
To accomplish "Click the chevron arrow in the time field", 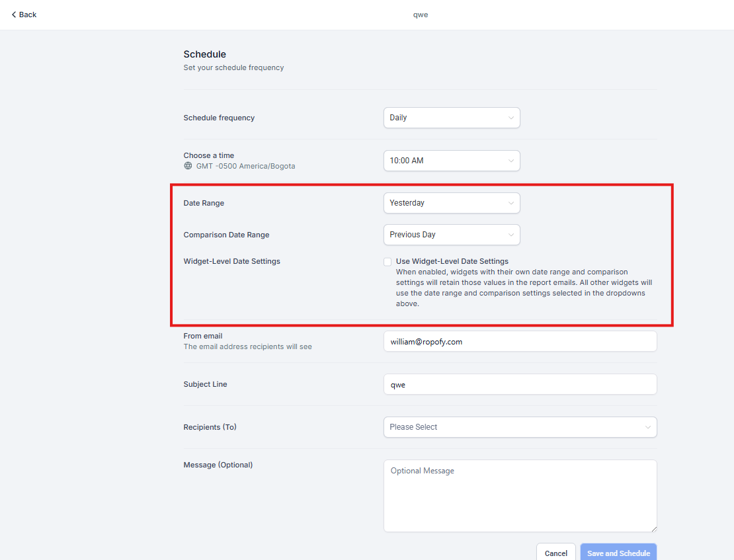I will point(510,161).
